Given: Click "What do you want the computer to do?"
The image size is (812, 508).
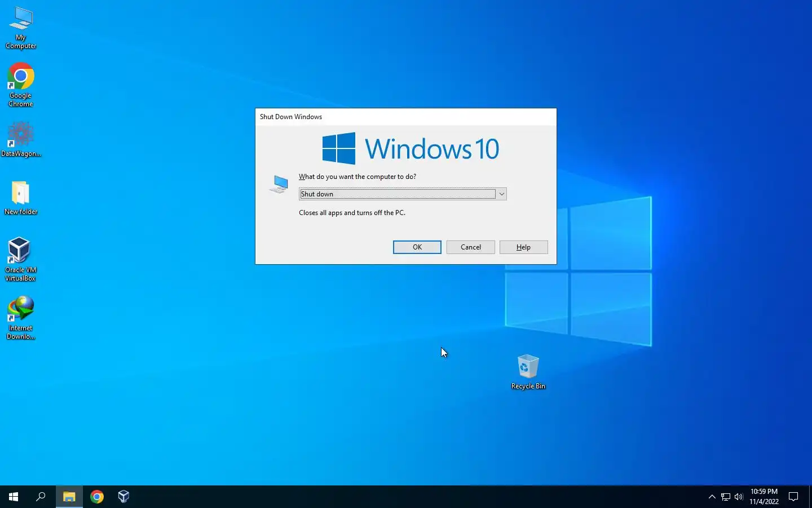Looking at the screenshot, I should [x=358, y=177].
